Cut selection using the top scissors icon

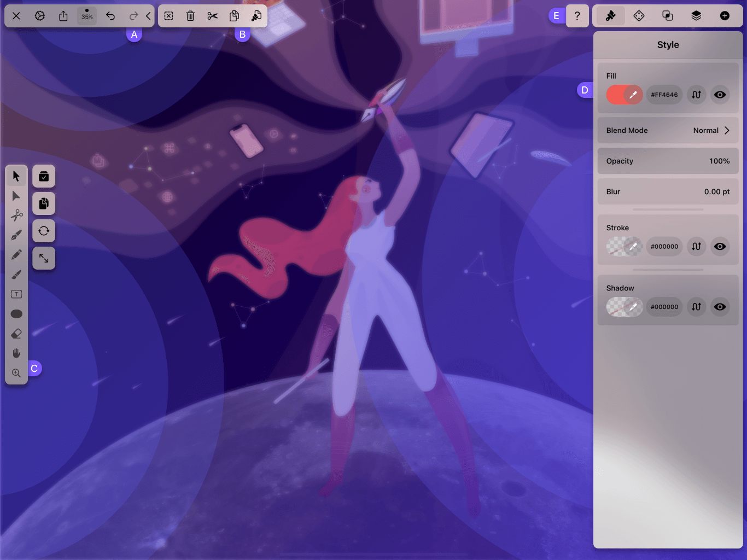213,16
